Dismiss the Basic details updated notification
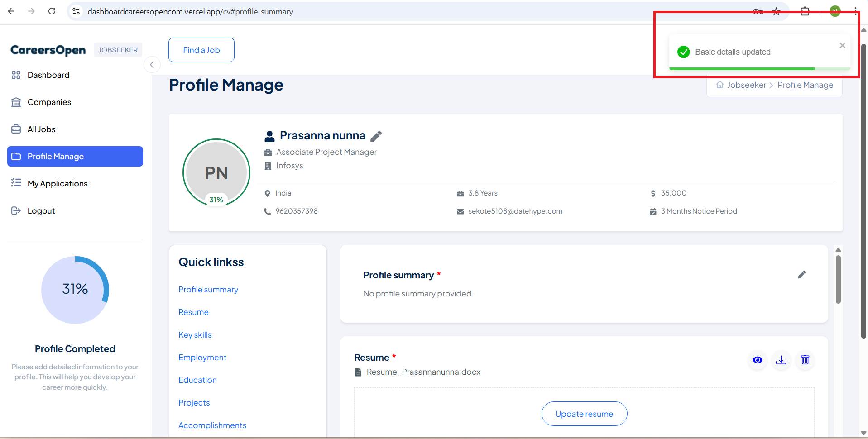This screenshot has height=439, width=868. (842, 45)
